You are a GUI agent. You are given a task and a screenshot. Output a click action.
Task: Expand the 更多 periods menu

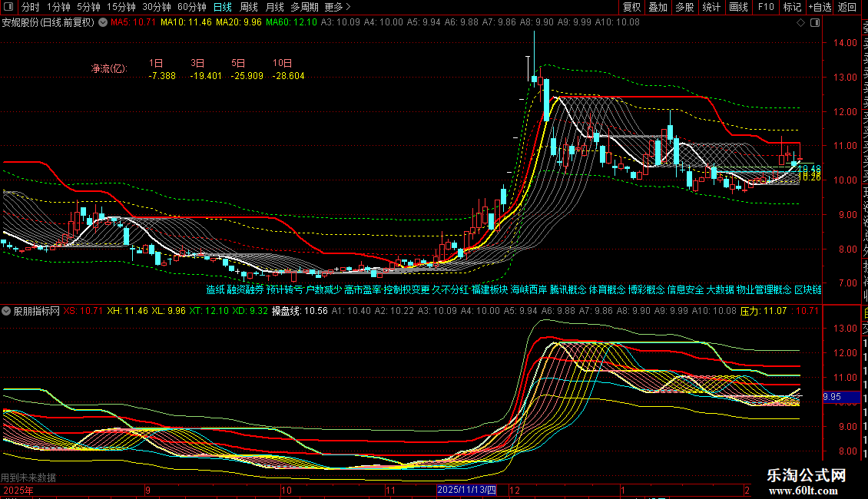point(337,7)
